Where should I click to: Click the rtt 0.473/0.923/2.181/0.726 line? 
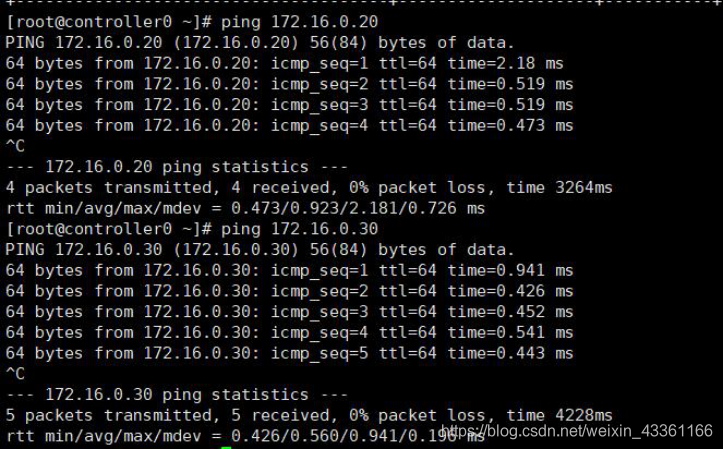[245, 208]
